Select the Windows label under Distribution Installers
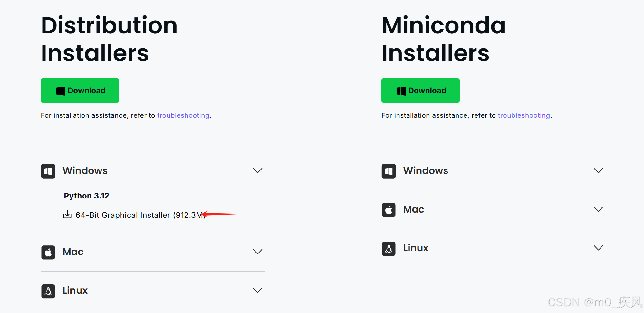Viewport: 644px width, 313px height. (x=85, y=171)
